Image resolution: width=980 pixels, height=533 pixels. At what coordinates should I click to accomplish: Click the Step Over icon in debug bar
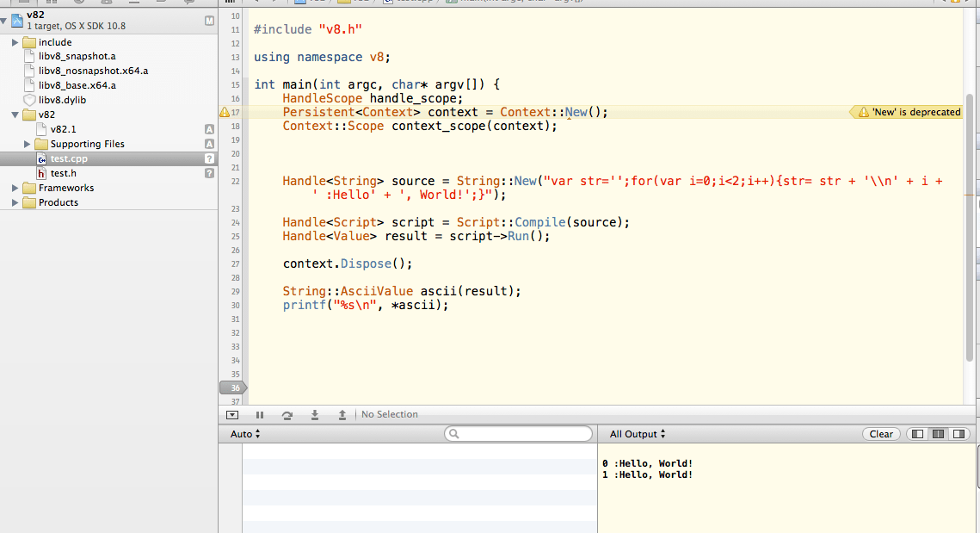click(287, 414)
